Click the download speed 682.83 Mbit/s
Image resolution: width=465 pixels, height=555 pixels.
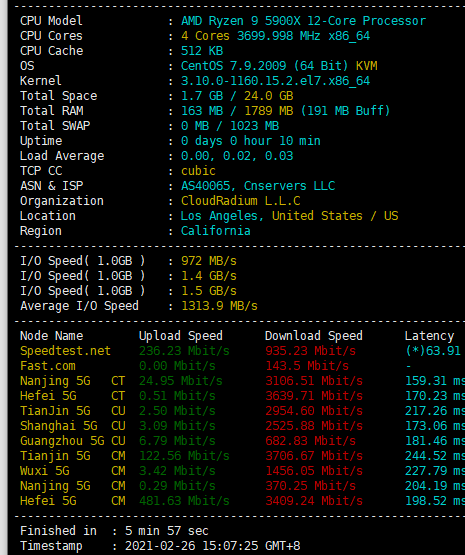coord(311,441)
